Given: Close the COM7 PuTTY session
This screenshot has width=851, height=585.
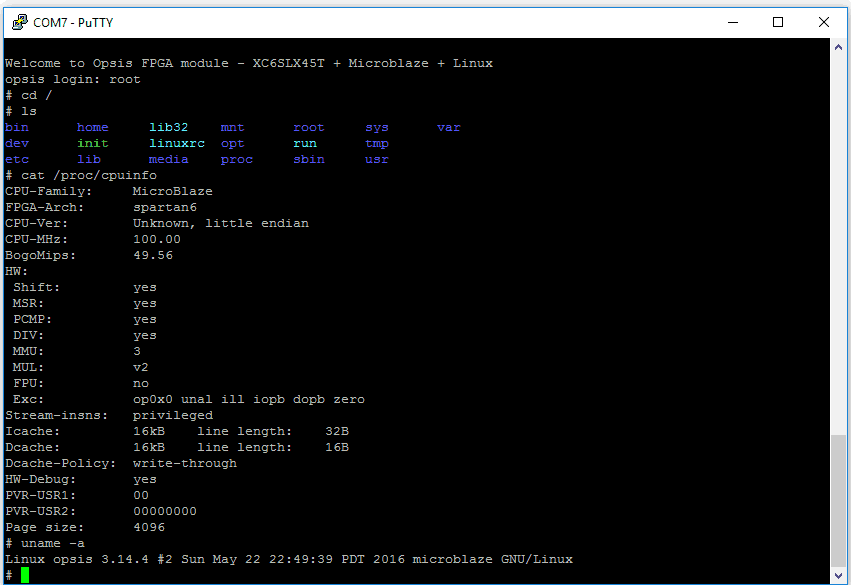Looking at the screenshot, I should pos(823,22).
